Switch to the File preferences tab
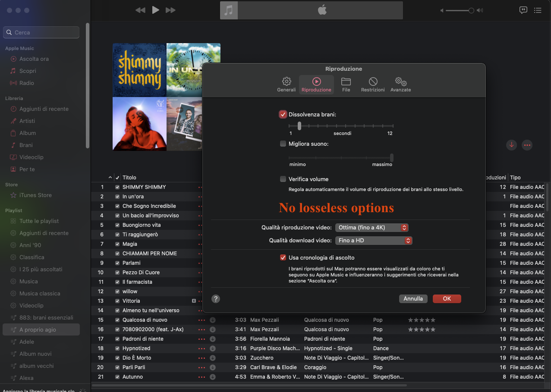 click(x=346, y=85)
